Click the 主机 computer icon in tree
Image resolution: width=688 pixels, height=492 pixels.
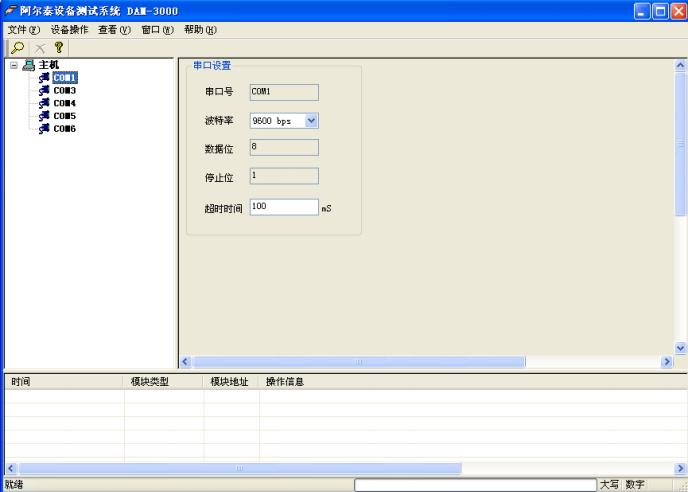point(28,65)
